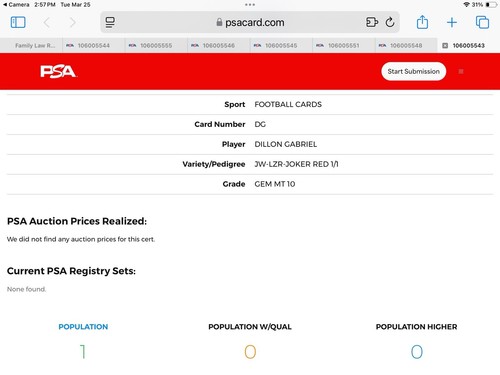Open the PSA logo home link
Screen dimensions: 500x375
(59, 71)
